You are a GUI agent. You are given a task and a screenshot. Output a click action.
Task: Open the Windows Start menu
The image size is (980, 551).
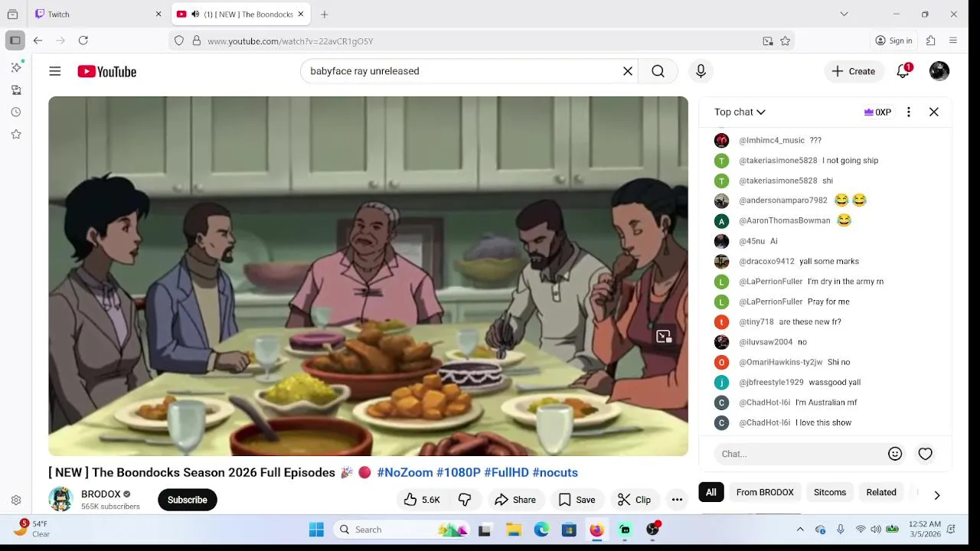coord(316,530)
